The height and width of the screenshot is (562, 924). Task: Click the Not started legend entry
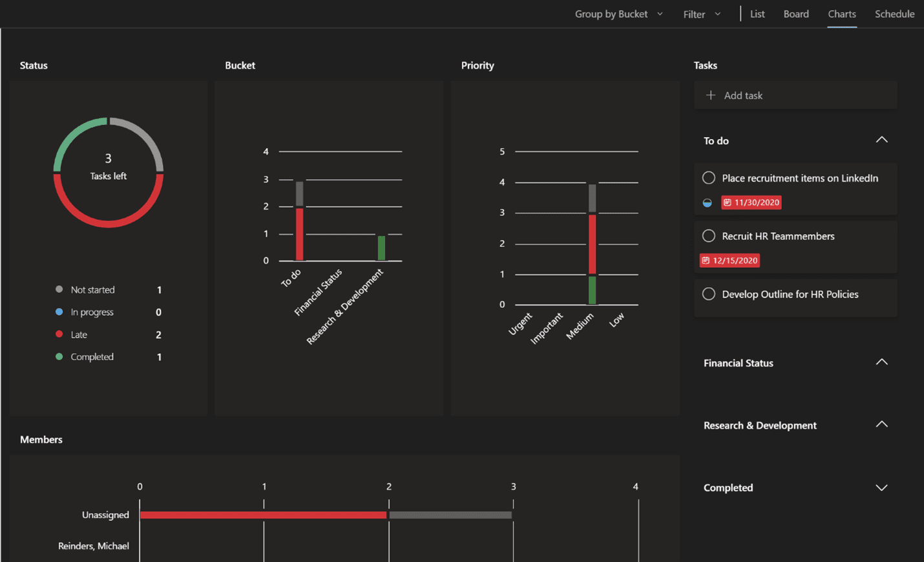(x=109, y=290)
